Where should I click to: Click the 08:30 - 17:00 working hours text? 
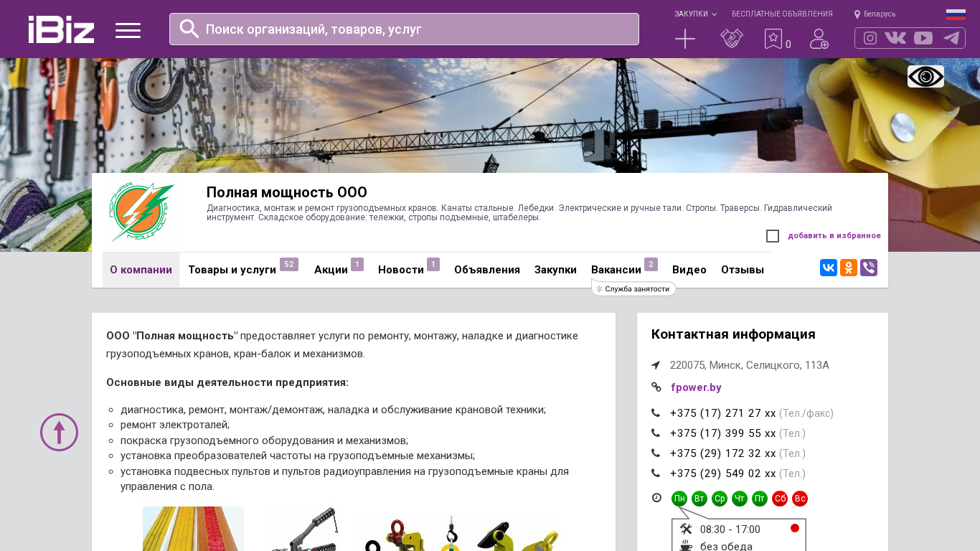pyautogui.click(x=730, y=529)
